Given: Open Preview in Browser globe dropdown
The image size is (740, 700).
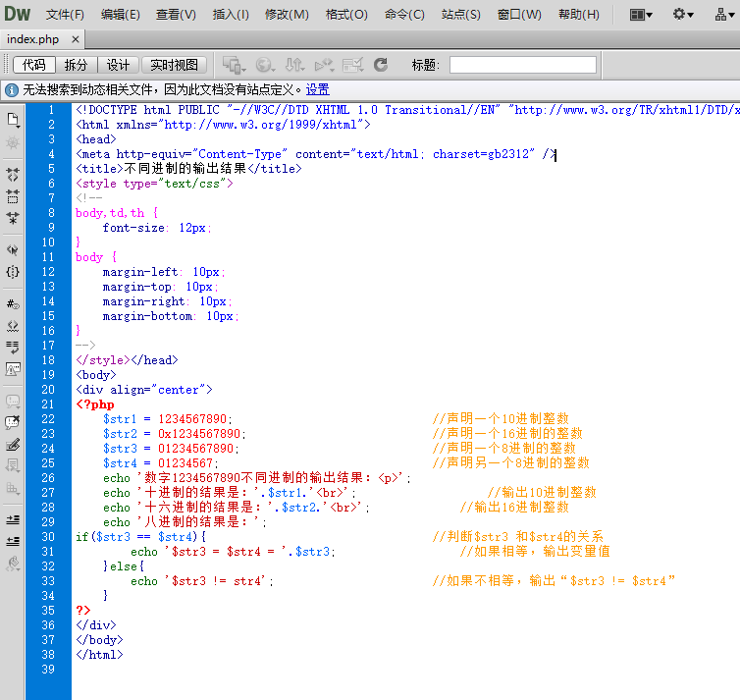Looking at the screenshot, I should [x=265, y=65].
